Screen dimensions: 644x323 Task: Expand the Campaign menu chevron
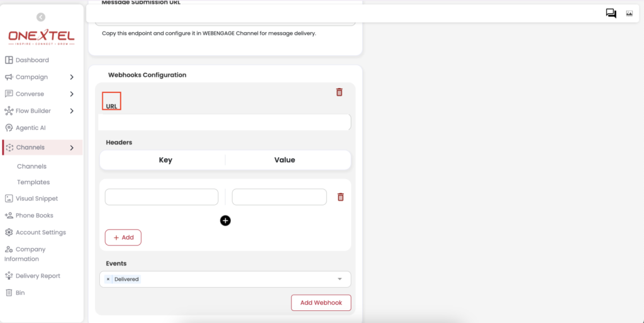click(x=72, y=77)
